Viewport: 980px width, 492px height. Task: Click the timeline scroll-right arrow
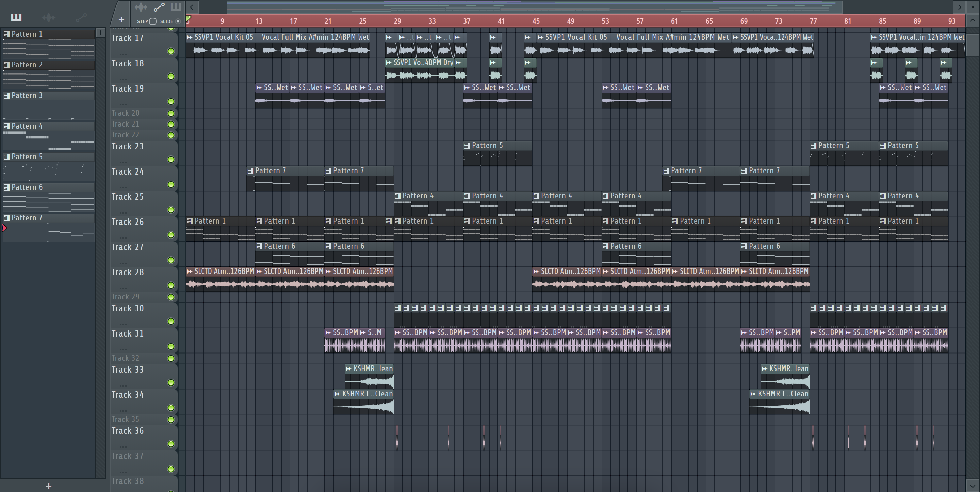point(959,7)
